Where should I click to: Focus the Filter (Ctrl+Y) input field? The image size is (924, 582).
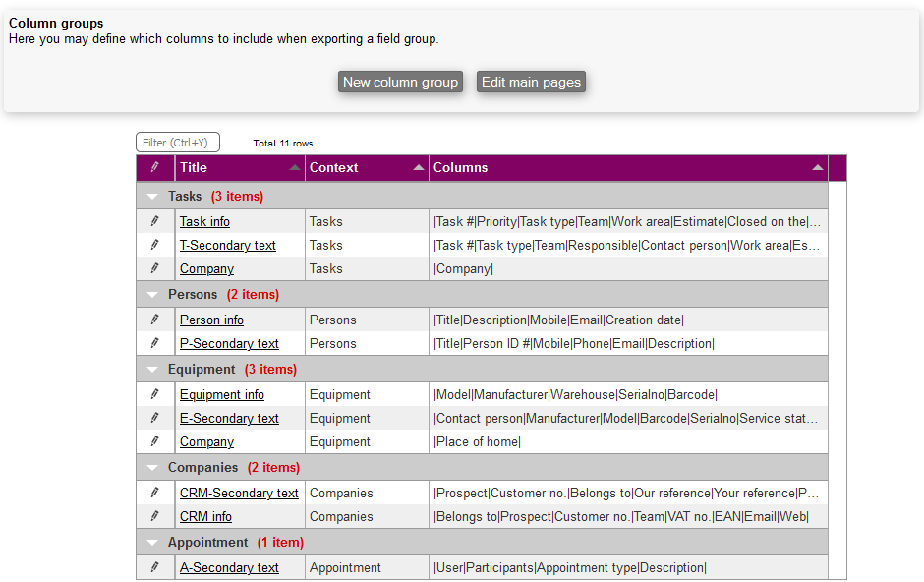(x=178, y=143)
